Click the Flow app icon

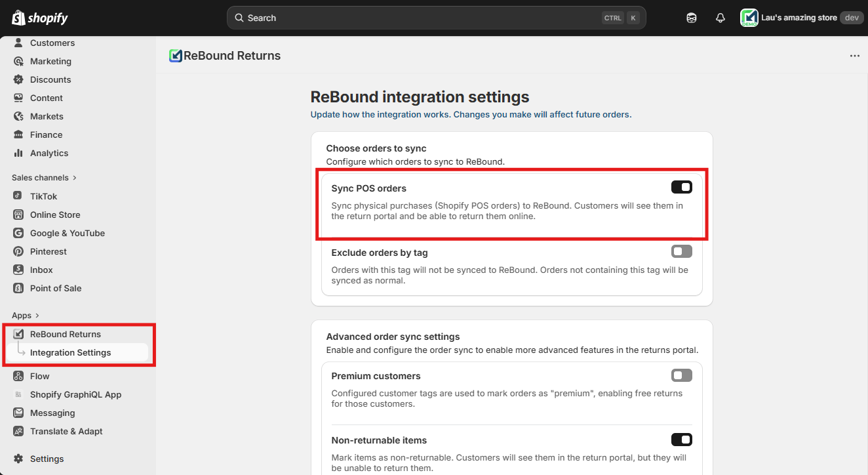point(18,376)
